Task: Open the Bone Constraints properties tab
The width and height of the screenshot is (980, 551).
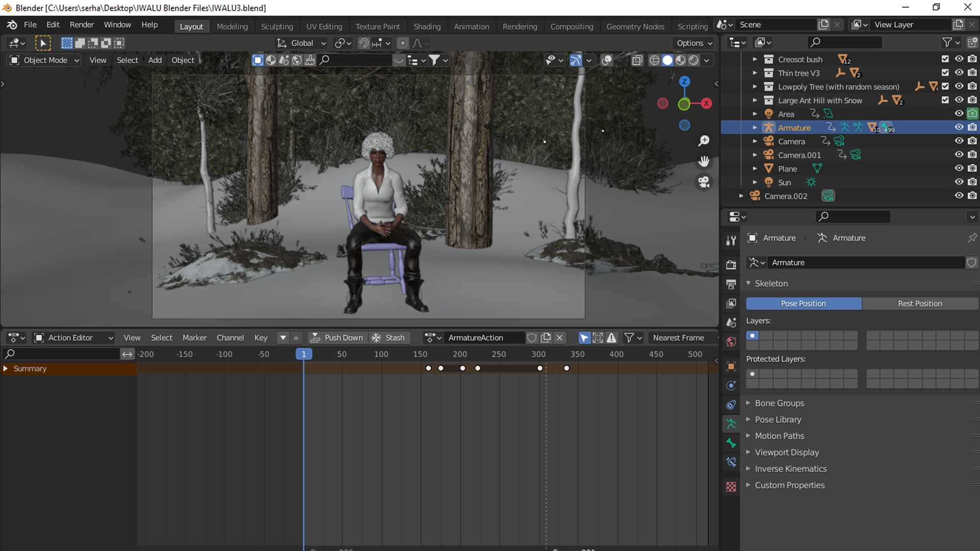Action: 731,462
